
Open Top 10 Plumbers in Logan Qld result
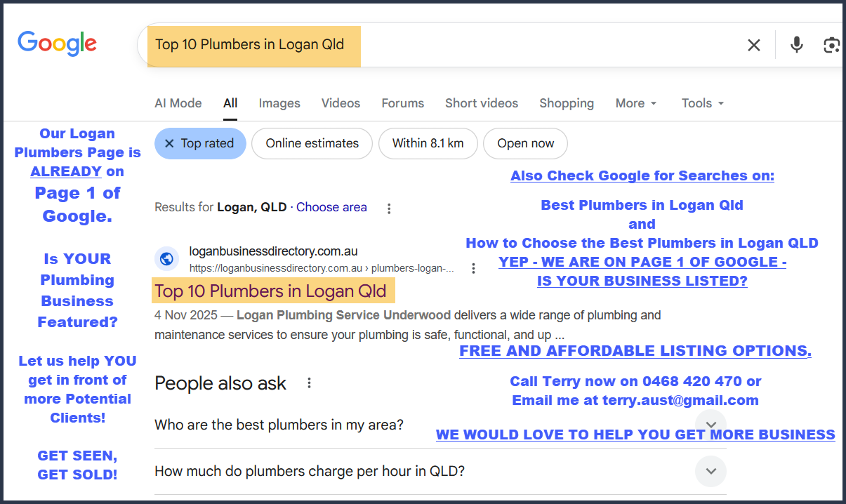pyautogui.click(x=270, y=291)
